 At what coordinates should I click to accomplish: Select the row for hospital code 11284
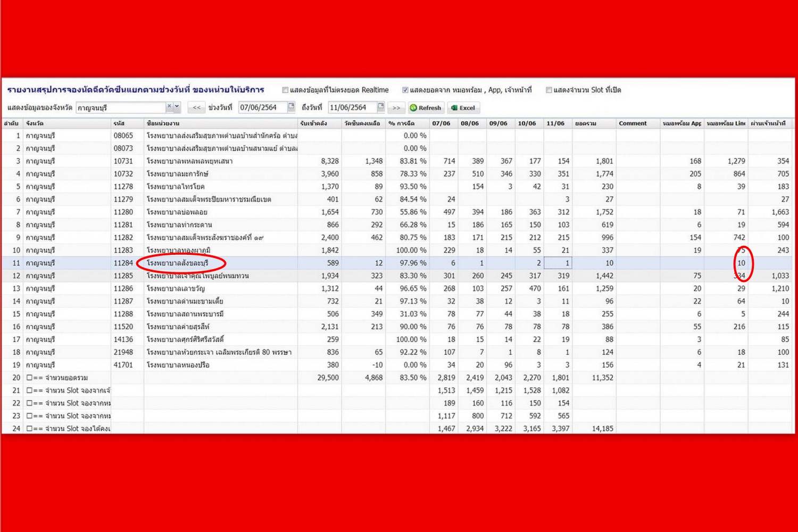tap(123, 263)
